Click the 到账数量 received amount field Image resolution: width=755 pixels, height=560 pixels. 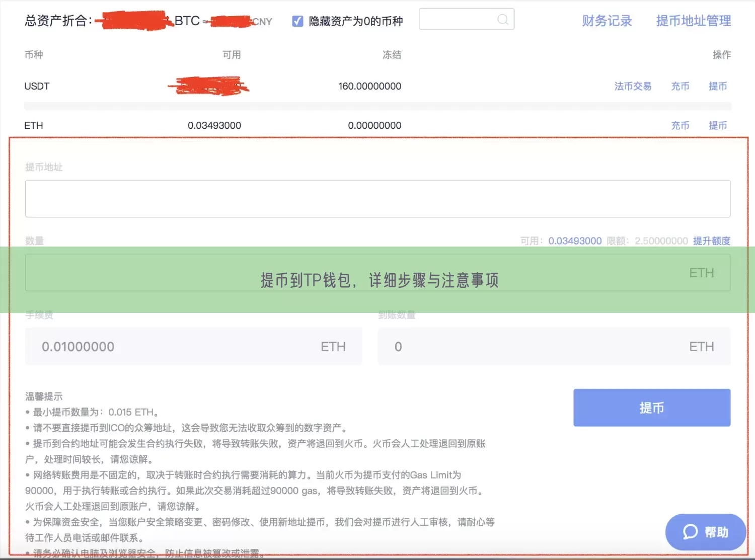554,346
